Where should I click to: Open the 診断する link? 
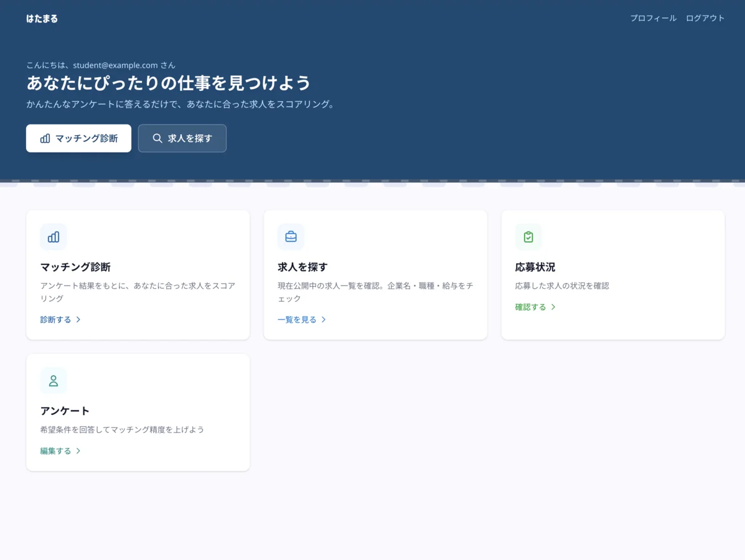(55, 319)
